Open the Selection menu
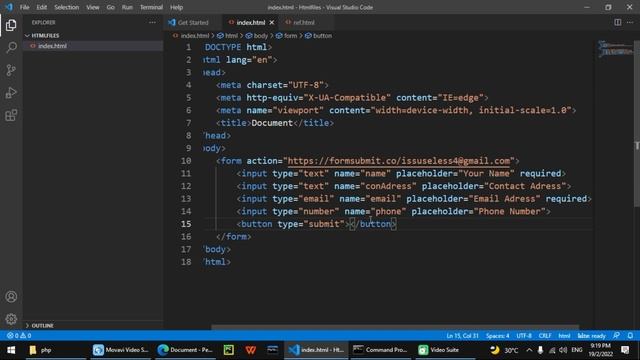The image size is (640, 360). coord(67,7)
